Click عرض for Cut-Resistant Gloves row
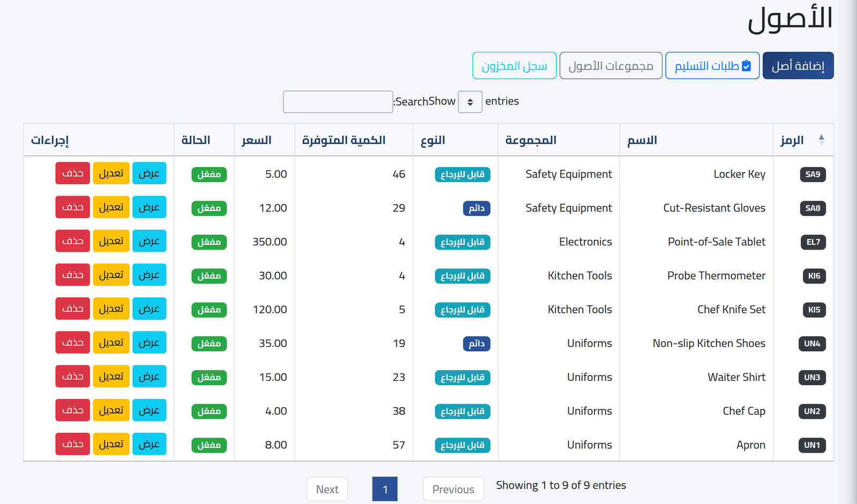This screenshot has width=857, height=504. tap(149, 207)
